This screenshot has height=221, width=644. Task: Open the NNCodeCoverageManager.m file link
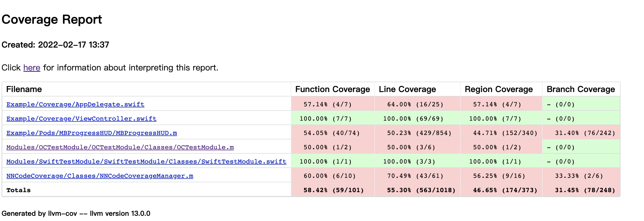click(100, 176)
